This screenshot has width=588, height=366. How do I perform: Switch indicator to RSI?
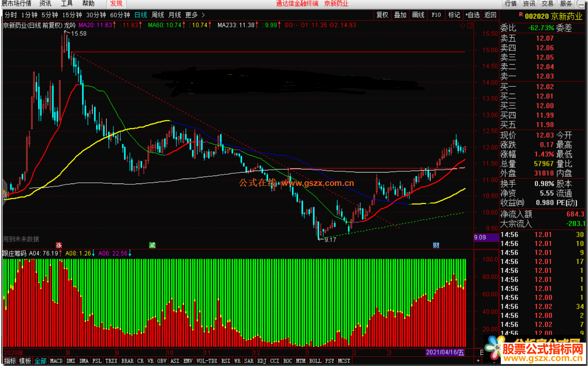[x=226, y=361]
